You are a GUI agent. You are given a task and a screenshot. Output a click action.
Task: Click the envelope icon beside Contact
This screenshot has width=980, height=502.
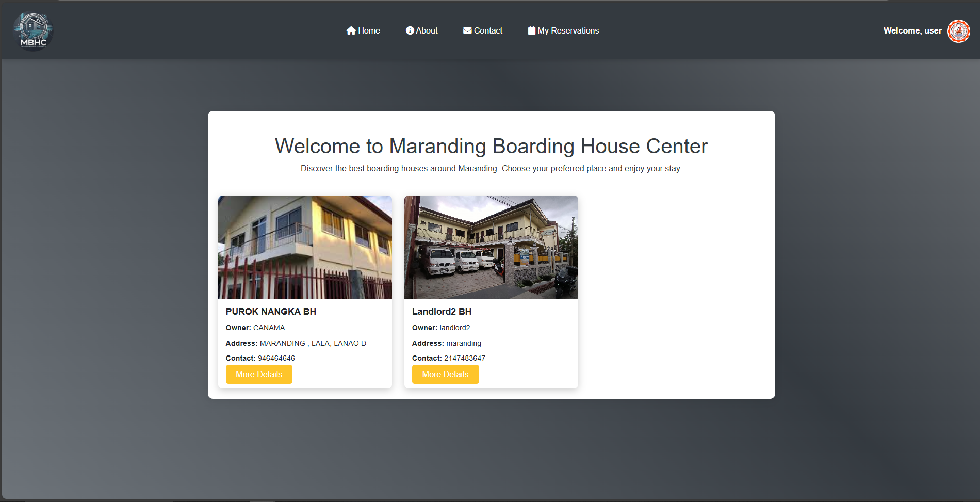[x=467, y=30]
